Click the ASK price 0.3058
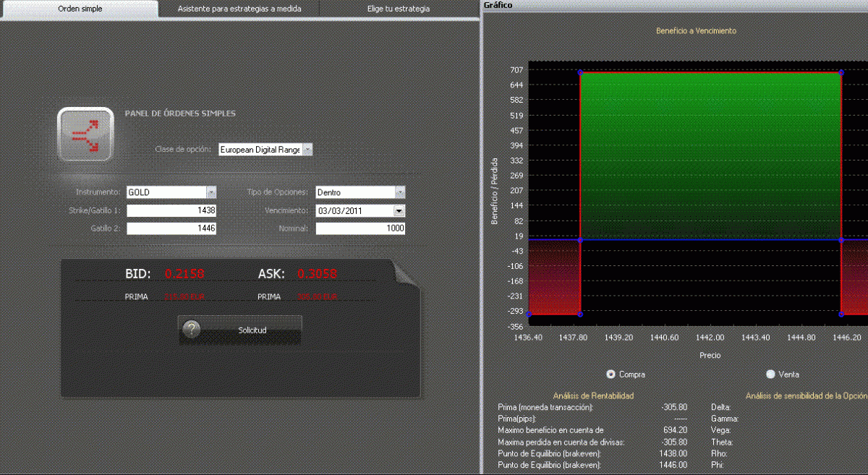 (x=318, y=274)
